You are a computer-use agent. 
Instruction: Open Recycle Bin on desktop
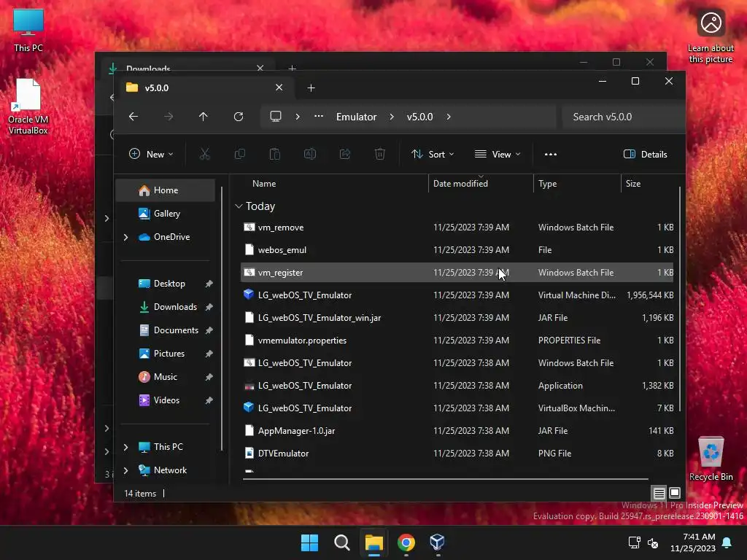click(x=711, y=459)
